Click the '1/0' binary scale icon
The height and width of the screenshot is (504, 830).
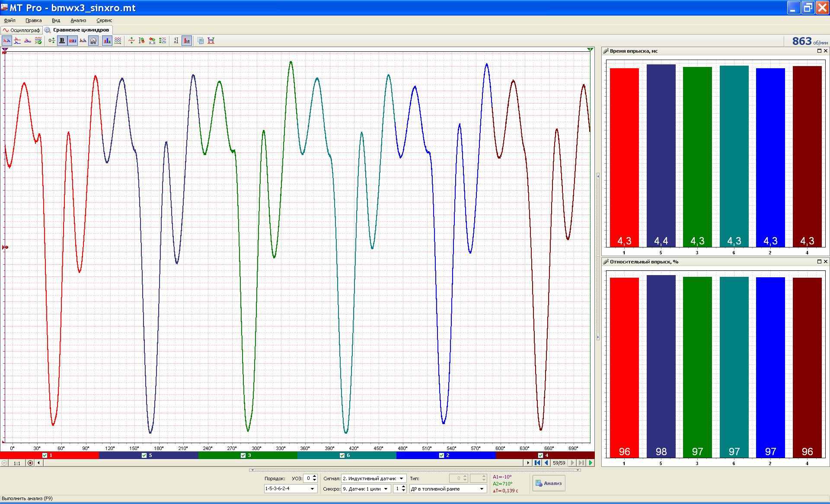tap(176, 41)
